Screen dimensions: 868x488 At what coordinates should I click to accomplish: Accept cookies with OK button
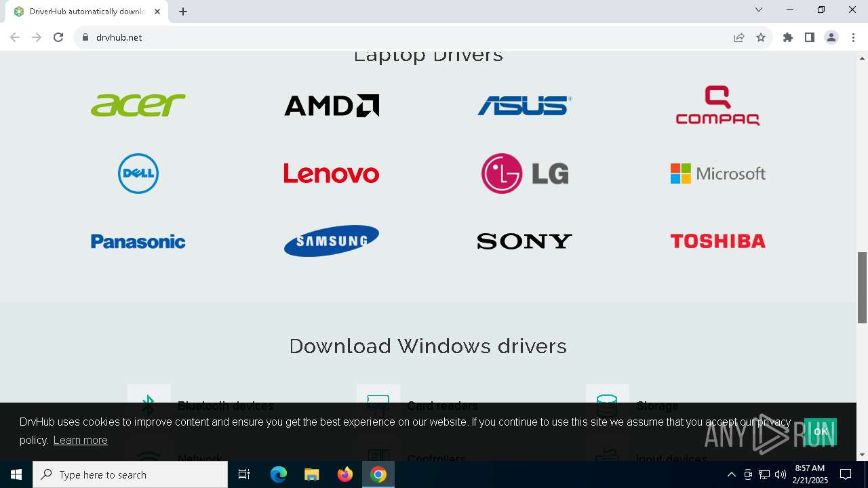821,432
